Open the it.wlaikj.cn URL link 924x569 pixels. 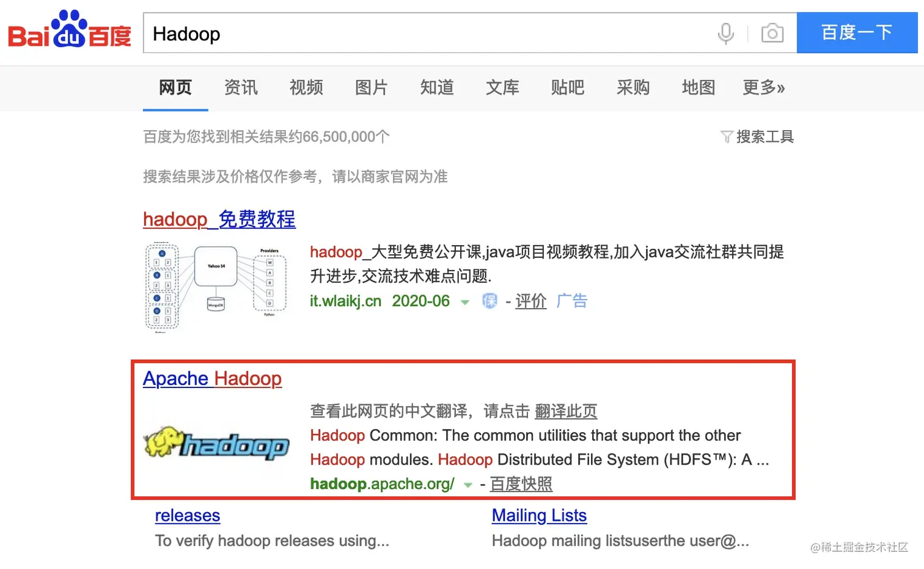[346, 301]
